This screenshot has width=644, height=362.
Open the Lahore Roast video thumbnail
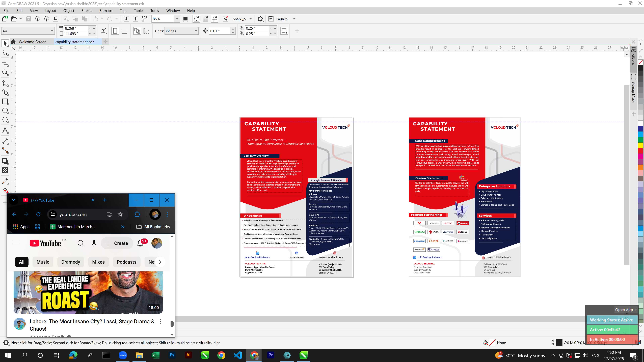pyautogui.click(x=88, y=292)
